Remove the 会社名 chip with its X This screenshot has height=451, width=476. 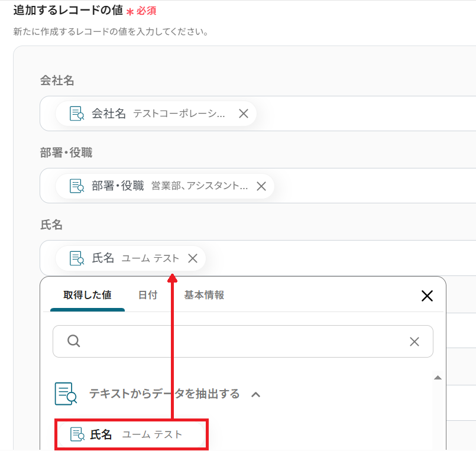pos(244,114)
